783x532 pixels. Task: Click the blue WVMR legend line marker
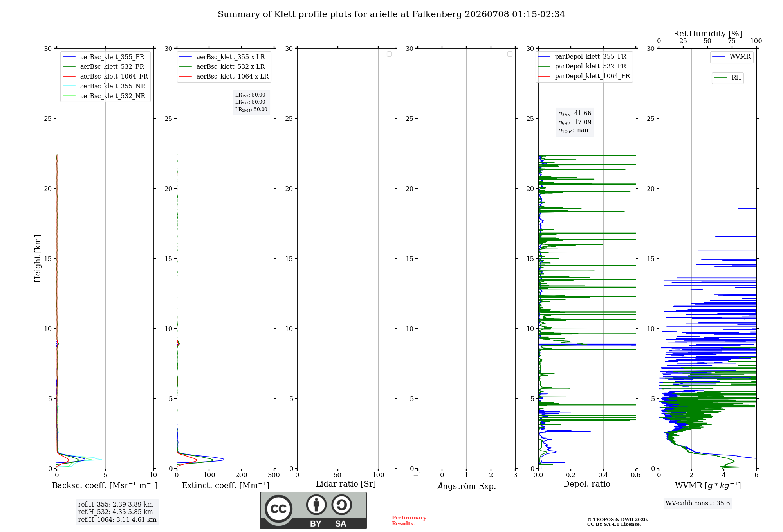click(719, 57)
